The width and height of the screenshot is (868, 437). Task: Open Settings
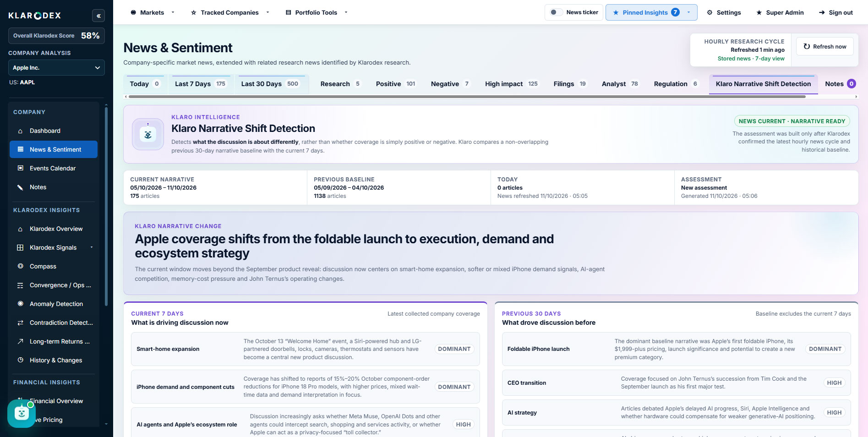pyautogui.click(x=724, y=12)
